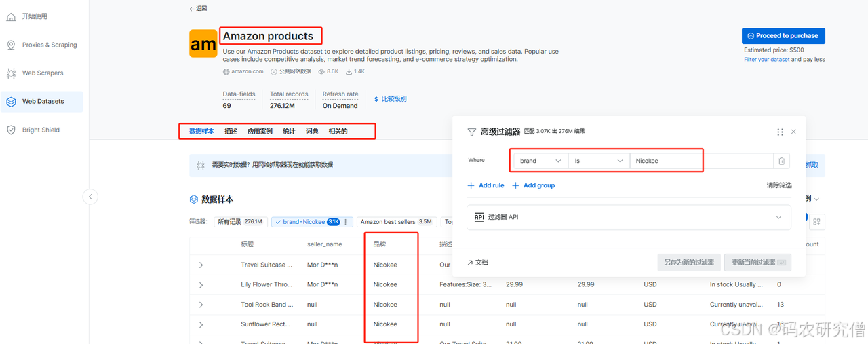The width and height of the screenshot is (868, 344).
Task: Click 清除筛选 to clear filters
Action: pyautogui.click(x=779, y=185)
